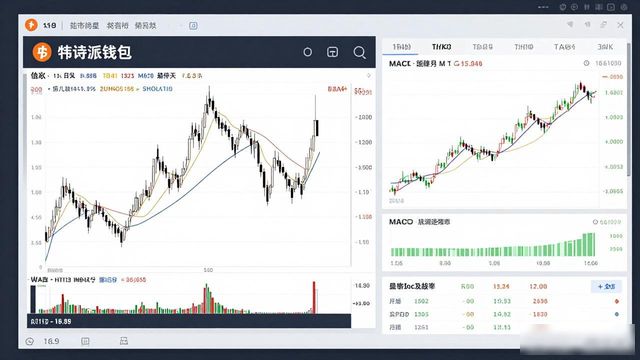Click the 15.34 column header value
This screenshot has width=640, height=360.
[501, 287]
